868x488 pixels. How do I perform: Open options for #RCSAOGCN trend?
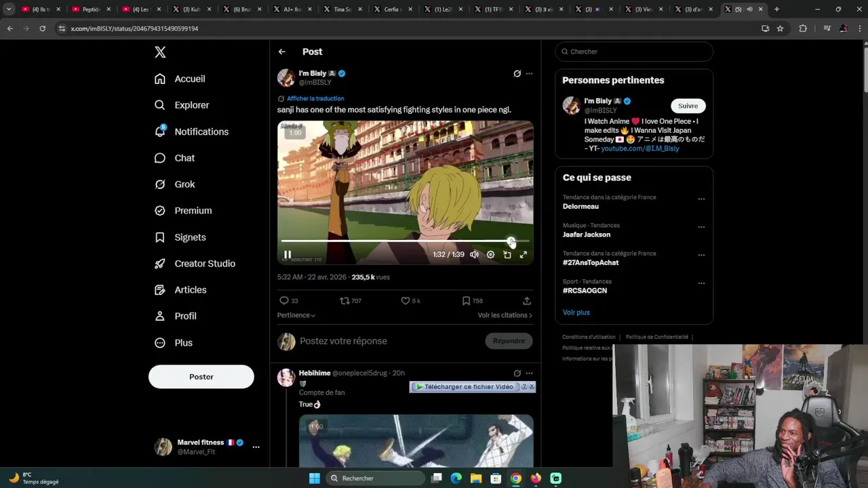pyautogui.click(x=701, y=283)
